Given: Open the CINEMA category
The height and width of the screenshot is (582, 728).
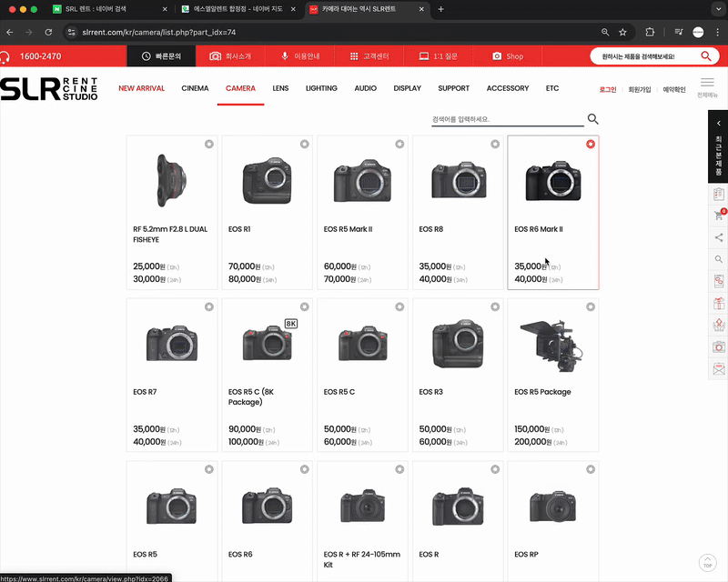Looking at the screenshot, I should point(195,88).
